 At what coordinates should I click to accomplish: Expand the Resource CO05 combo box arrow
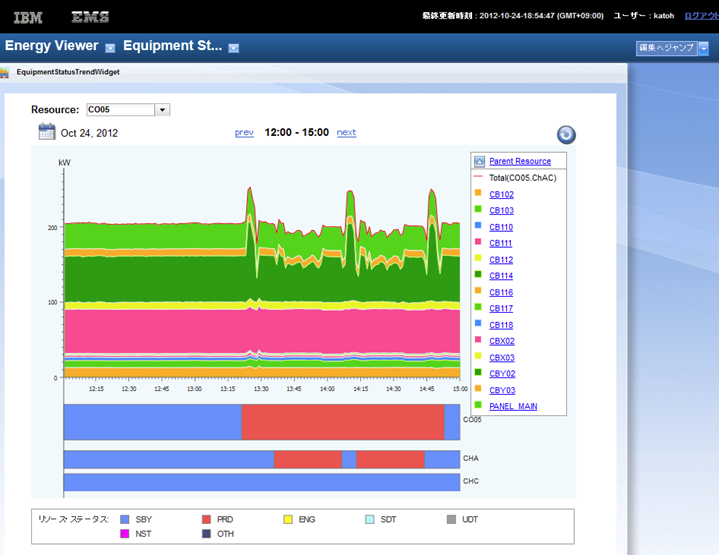[x=162, y=110]
